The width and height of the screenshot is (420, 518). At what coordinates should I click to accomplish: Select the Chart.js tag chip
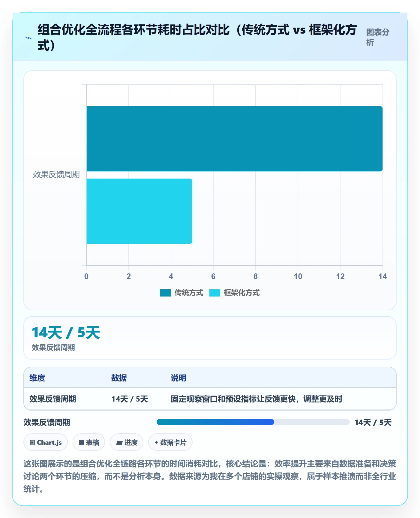[x=46, y=442]
